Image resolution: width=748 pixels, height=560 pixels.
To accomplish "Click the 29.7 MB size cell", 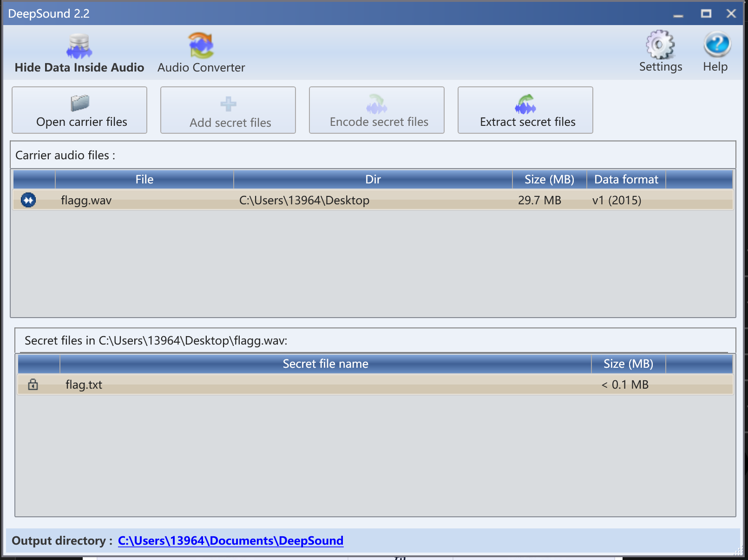I will 539,201.
